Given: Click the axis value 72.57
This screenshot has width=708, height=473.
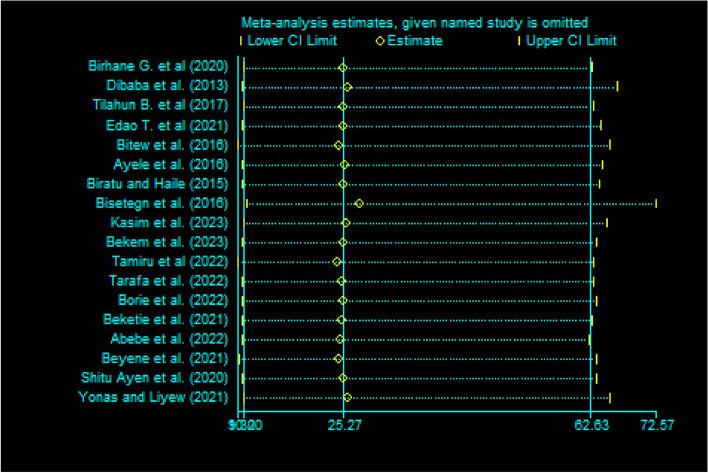Looking at the screenshot, I should point(657,425).
